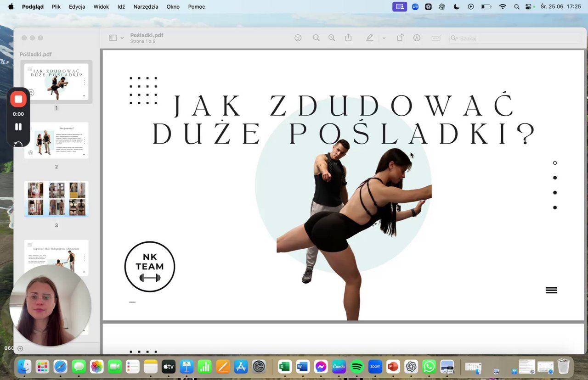This screenshot has width=588, height=380.
Task: Open Finder from the Dock
Action: click(24, 366)
